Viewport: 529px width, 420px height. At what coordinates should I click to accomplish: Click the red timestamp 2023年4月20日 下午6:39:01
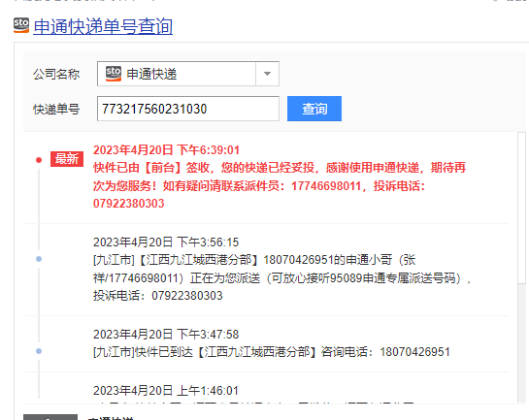(166, 150)
